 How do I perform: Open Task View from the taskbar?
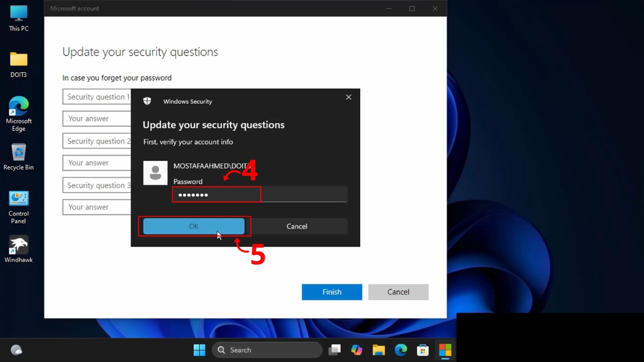coord(335,350)
